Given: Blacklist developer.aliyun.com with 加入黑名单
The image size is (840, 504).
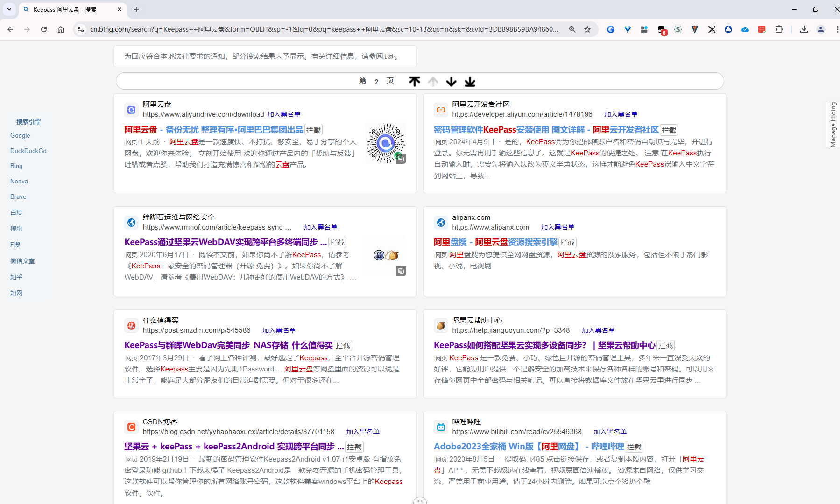Looking at the screenshot, I should [621, 114].
